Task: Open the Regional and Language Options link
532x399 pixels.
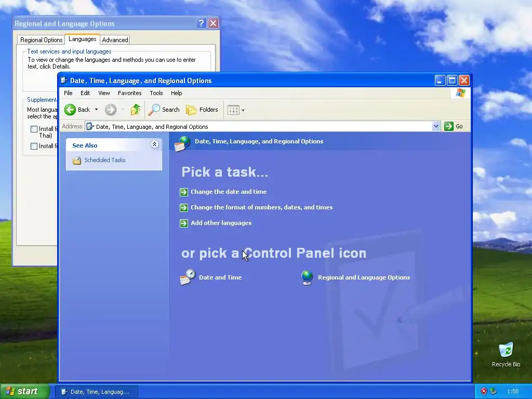Action: coord(364,277)
